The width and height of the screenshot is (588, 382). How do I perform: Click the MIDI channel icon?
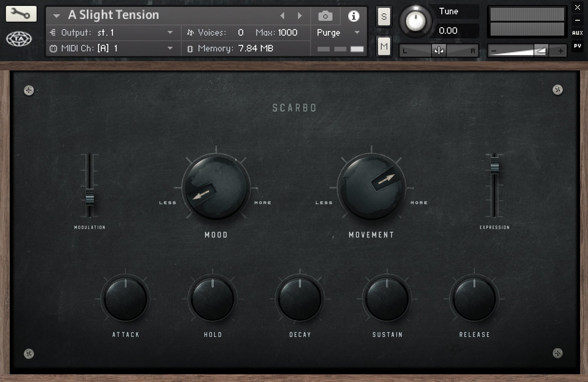(54, 48)
